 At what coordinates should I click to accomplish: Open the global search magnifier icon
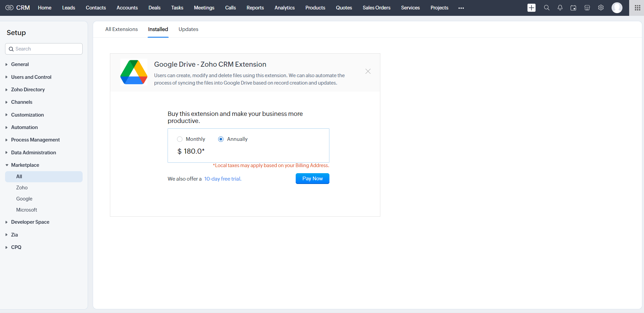tap(547, 8)
